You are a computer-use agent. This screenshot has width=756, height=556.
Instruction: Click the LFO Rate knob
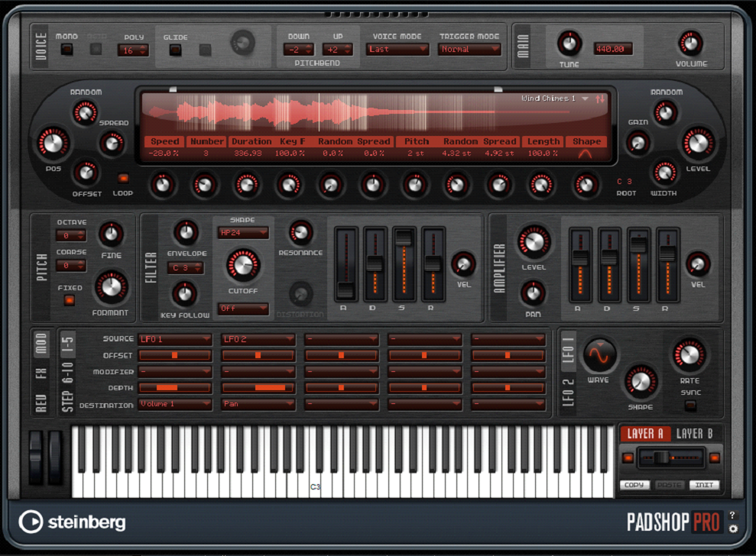click(689, 355)
